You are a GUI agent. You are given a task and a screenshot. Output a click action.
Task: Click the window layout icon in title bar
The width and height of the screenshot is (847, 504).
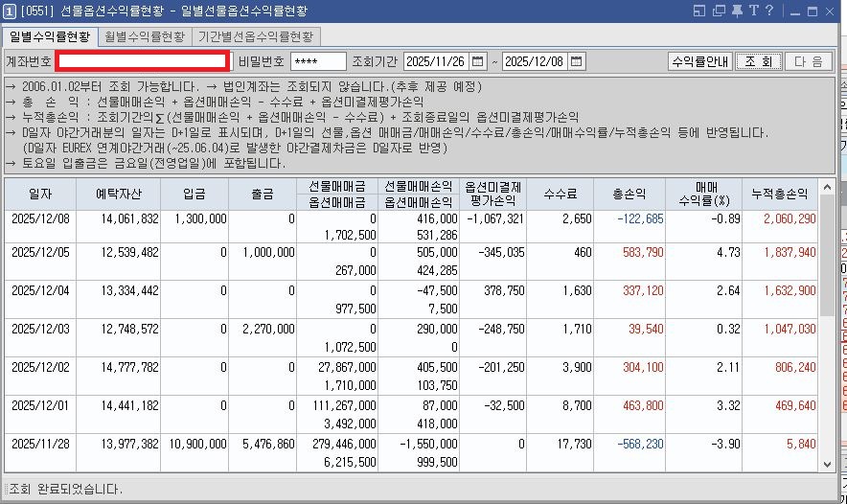pyautogui.click(x=699, y=11)
